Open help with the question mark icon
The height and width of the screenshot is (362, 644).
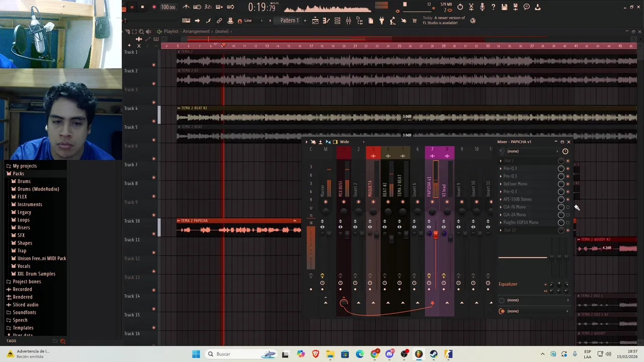[494, 7]
